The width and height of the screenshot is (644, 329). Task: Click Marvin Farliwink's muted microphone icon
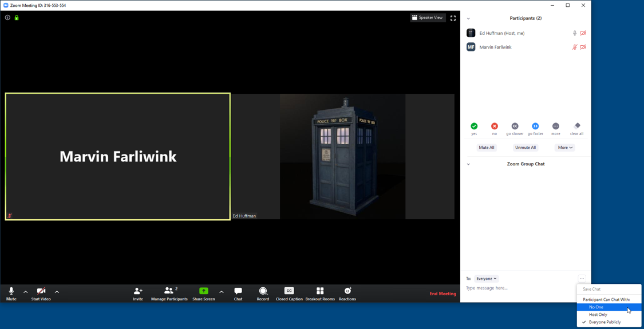(575, 47)
